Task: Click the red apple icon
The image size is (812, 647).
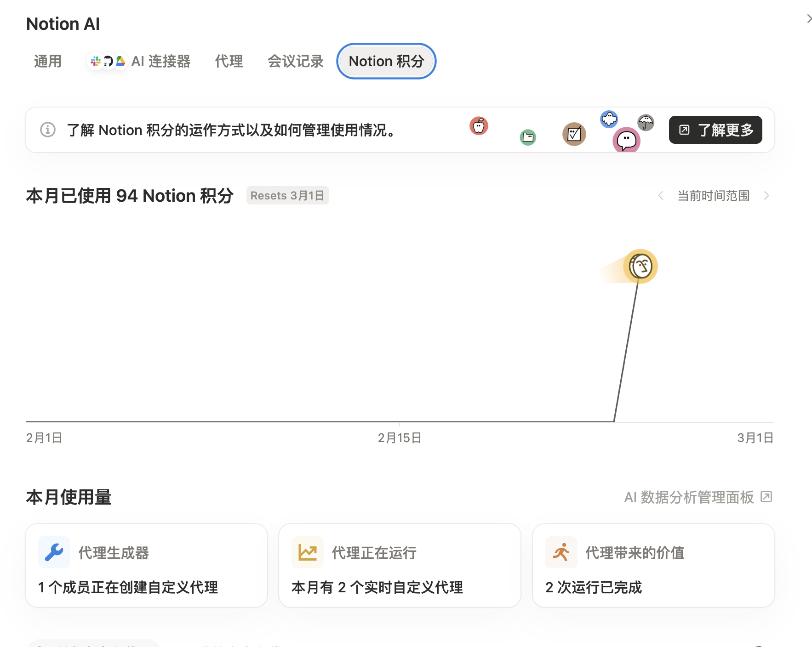Action: coord(479,126)
